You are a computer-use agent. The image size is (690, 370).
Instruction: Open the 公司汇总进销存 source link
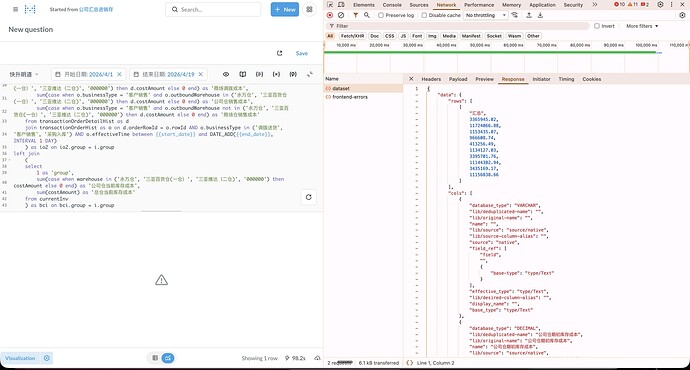coord(96,9)
